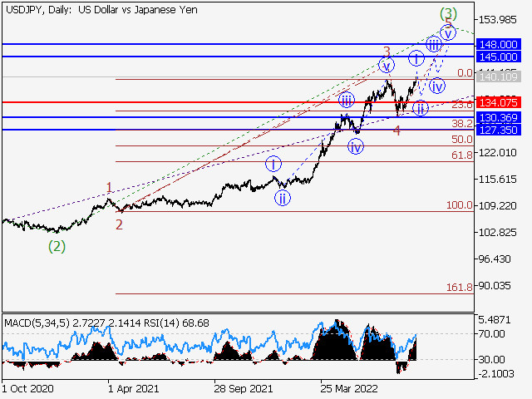Select circled wave i marker above 115.675 level
Viewport: 532px width, 399px height.
pyautogui.click(x=273, y=164)
